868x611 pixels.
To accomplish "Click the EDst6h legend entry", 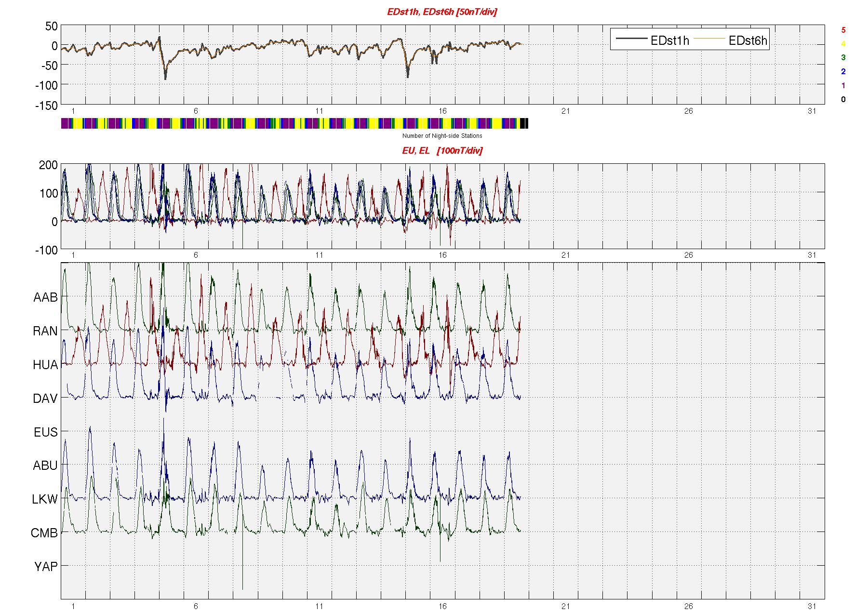I will (x=748, y=41).
